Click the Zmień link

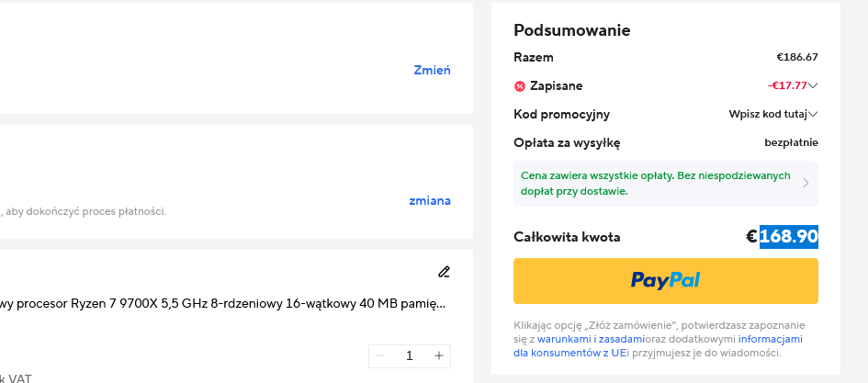click(432, 71)
